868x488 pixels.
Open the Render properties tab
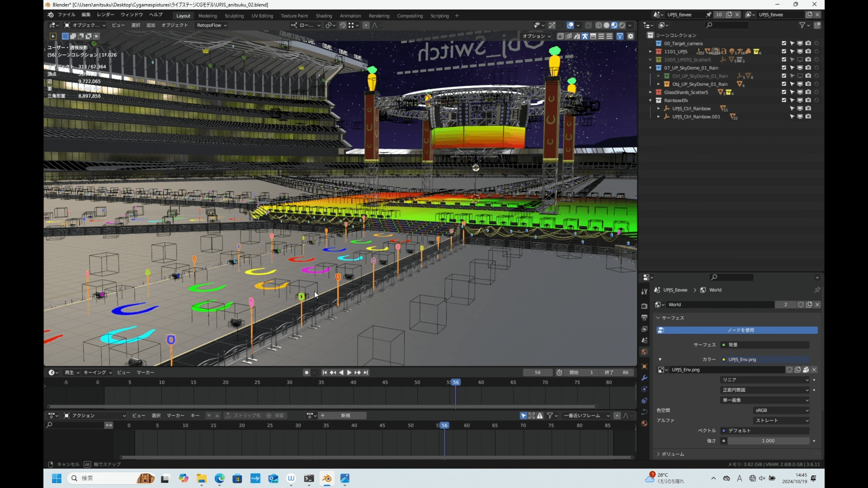[644, 306]
